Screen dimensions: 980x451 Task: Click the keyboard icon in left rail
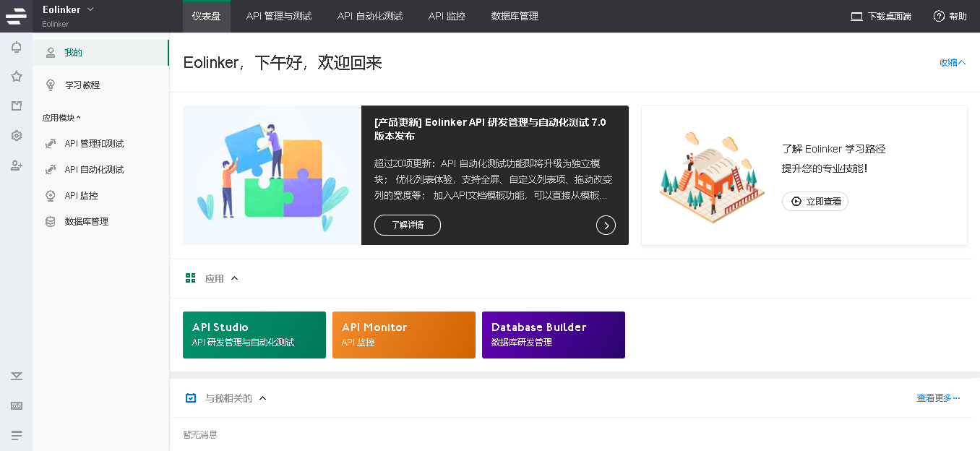16,406
